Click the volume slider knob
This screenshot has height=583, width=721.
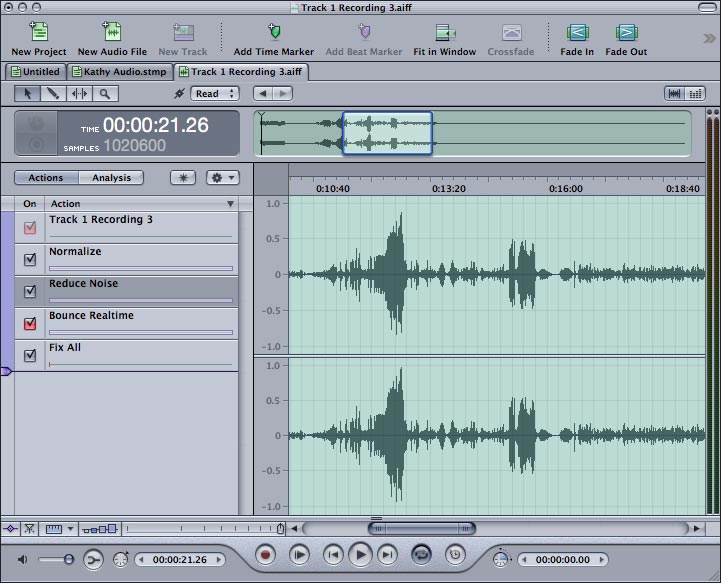(x=68, y=560)
